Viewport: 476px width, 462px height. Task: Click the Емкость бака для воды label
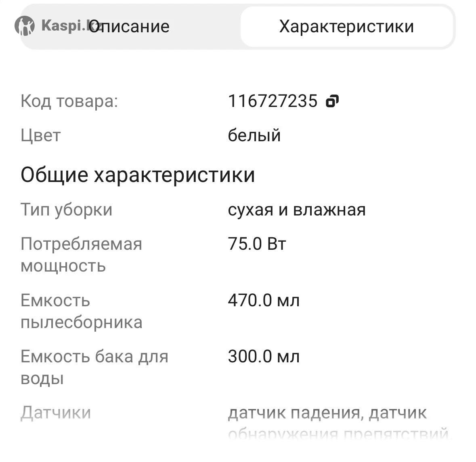click(94, 367)
